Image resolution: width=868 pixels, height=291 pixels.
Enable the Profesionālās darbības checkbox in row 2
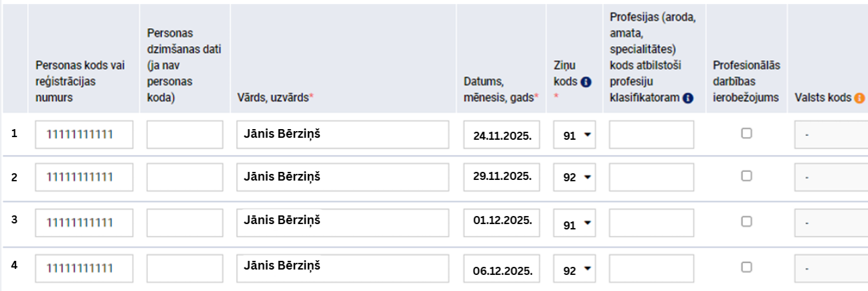click(x=746, y=176)
